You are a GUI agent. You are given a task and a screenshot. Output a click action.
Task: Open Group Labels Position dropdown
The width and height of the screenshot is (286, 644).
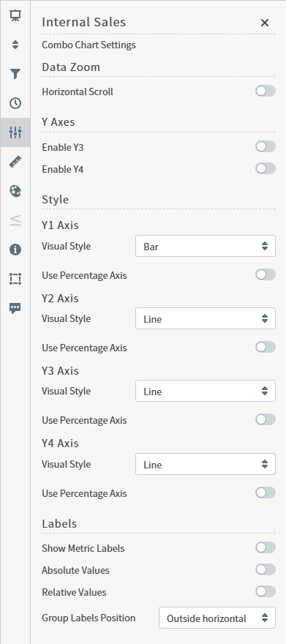[217, 618]
